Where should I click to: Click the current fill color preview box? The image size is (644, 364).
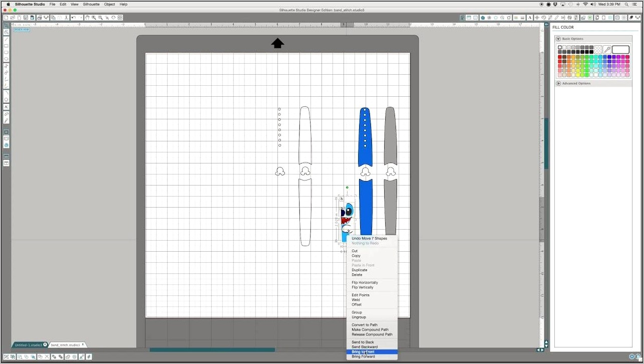620,50
